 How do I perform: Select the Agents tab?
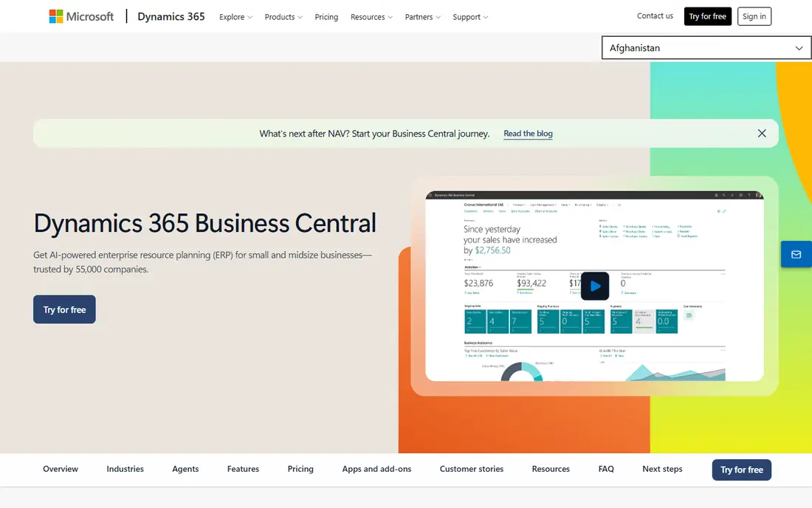[185, 469]
